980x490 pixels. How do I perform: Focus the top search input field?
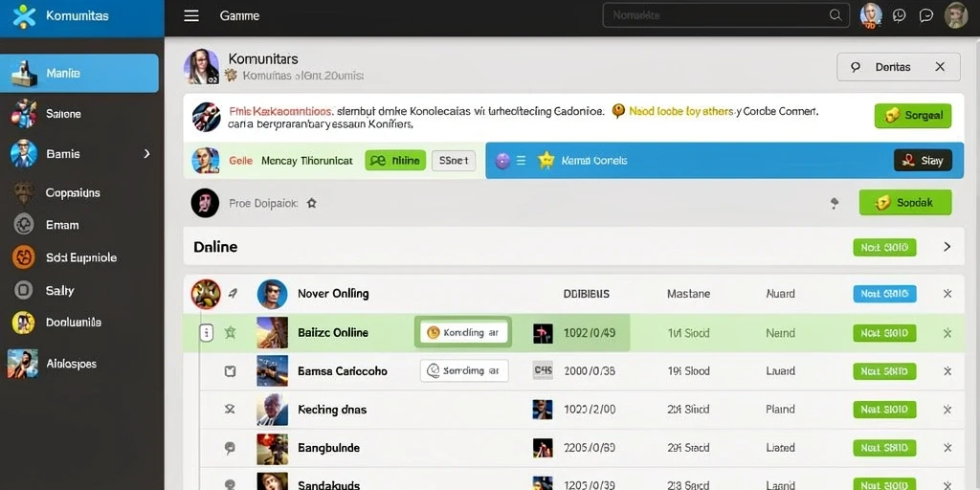725,15
